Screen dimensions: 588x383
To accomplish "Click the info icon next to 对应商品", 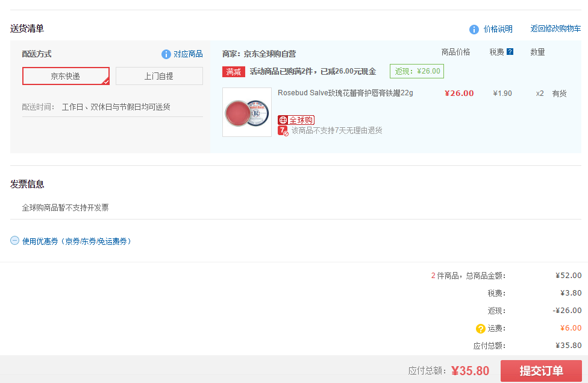I will tap(166, 54).
